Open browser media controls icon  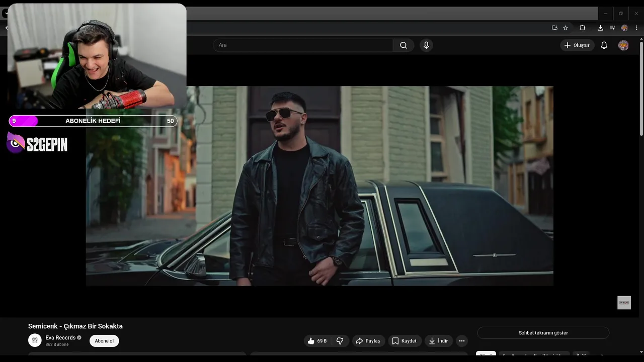[612, 28]
